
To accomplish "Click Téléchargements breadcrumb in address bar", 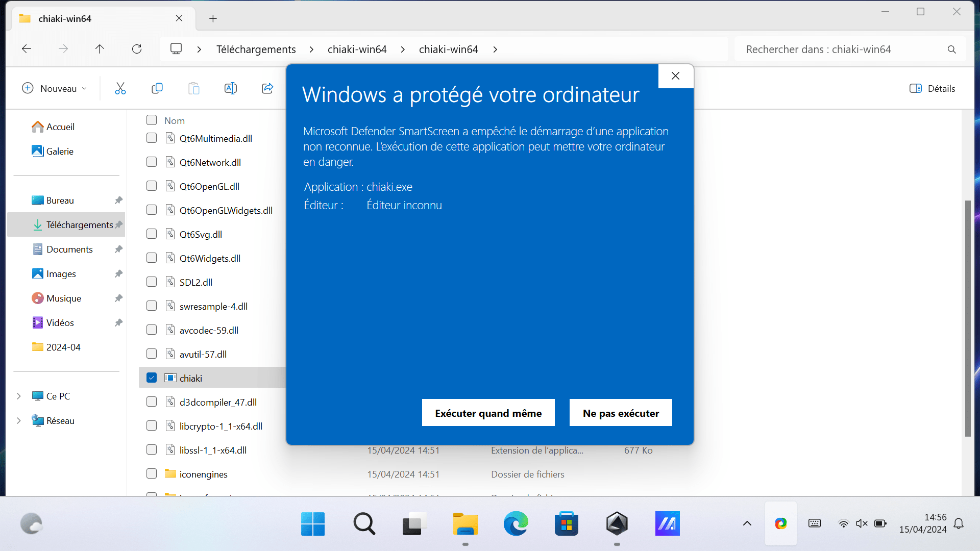I will coord(256,49).
